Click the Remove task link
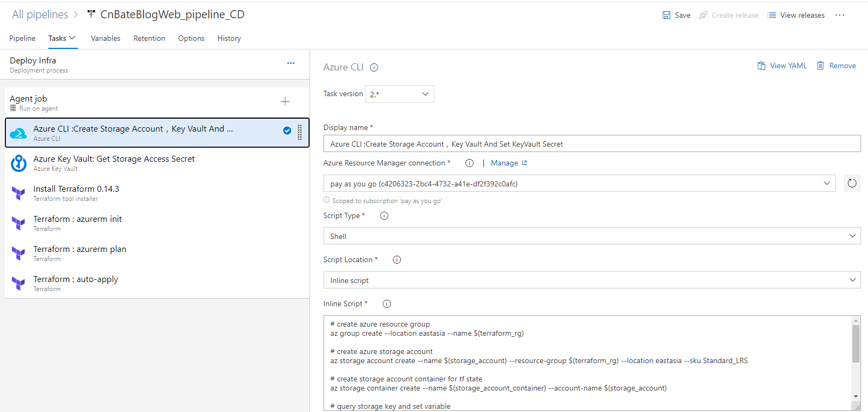868x412 pixels. point(843,66)
